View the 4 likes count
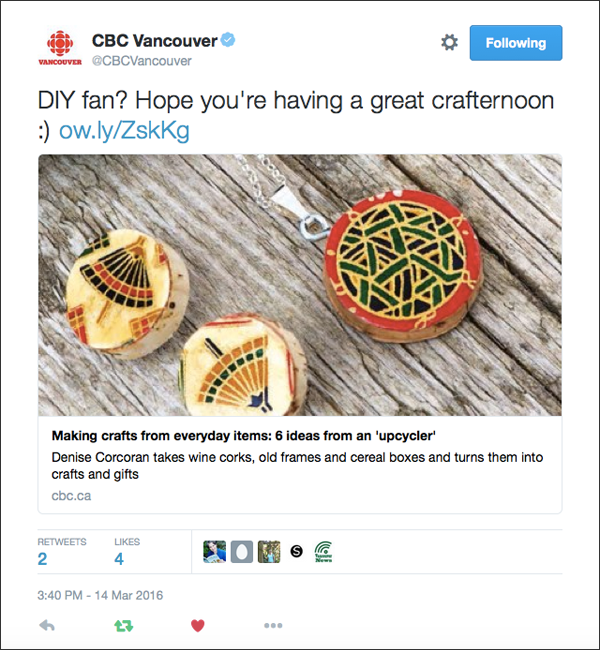The image size is (600, 650). 119,559
